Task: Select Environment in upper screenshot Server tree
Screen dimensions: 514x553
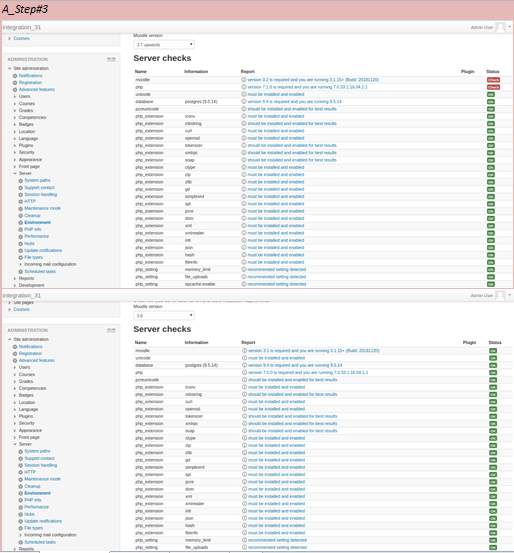Action: click(x=37, y=223)
